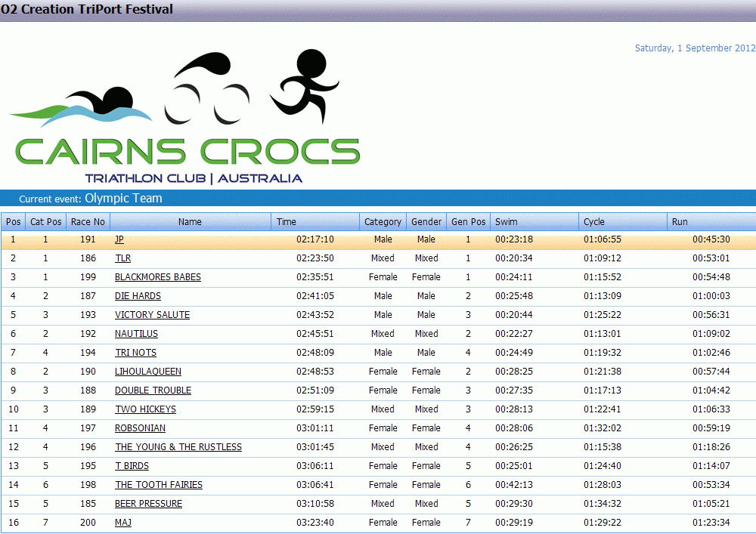Sort by the Cat Pos column header
Image resolution: width=756 pixels, height=534 pixels.
(x=46, y=221)
